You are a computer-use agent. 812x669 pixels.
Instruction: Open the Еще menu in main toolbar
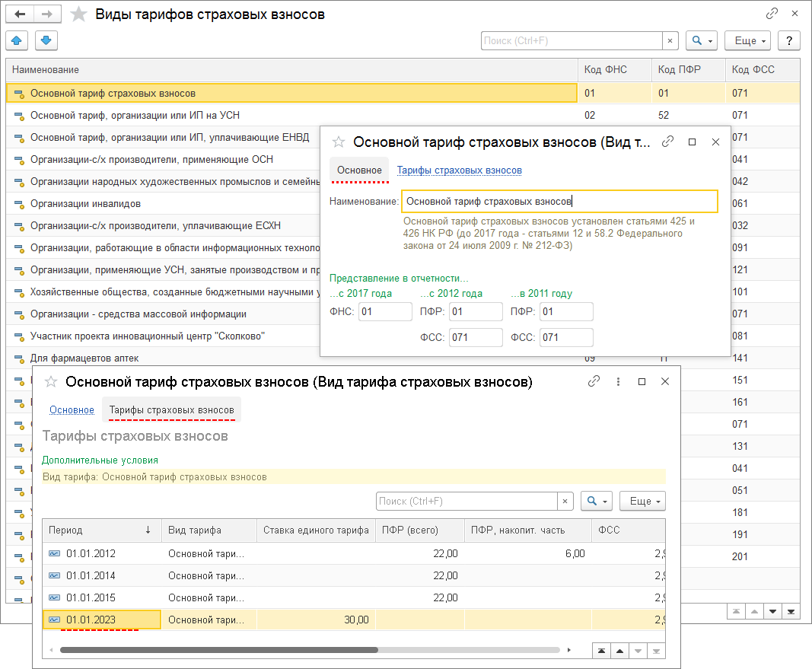click(747, 40)
